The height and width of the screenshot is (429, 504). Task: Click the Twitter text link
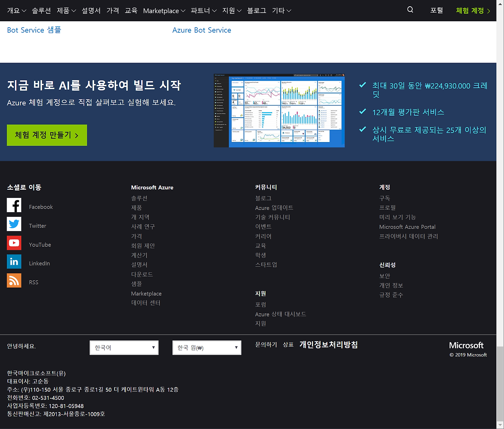tap(38, 226)
